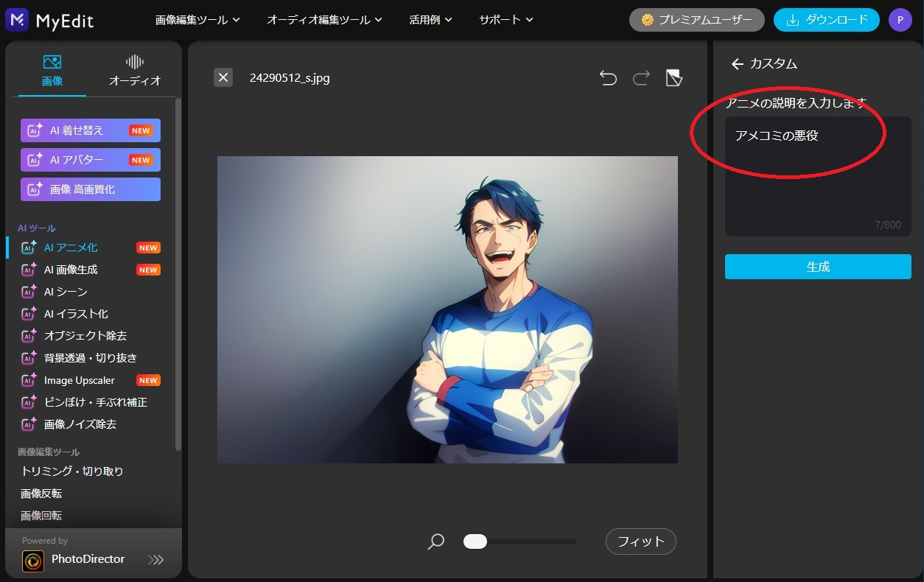Open the オブジェクト除去 tool
Image resolution: width=924 pixels, height=582 pixels.
click(x=85, y=336)
